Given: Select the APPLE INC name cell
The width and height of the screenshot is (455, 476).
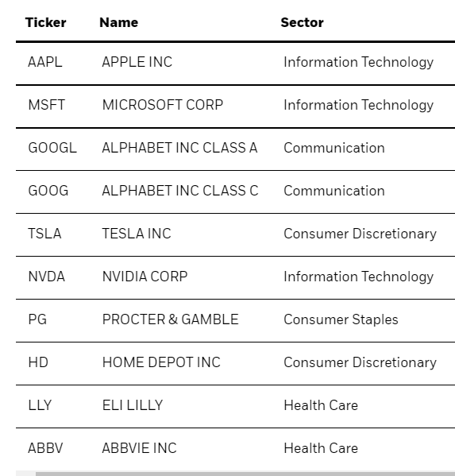Looking at the screenshot, I should click(x=137, y=62).
